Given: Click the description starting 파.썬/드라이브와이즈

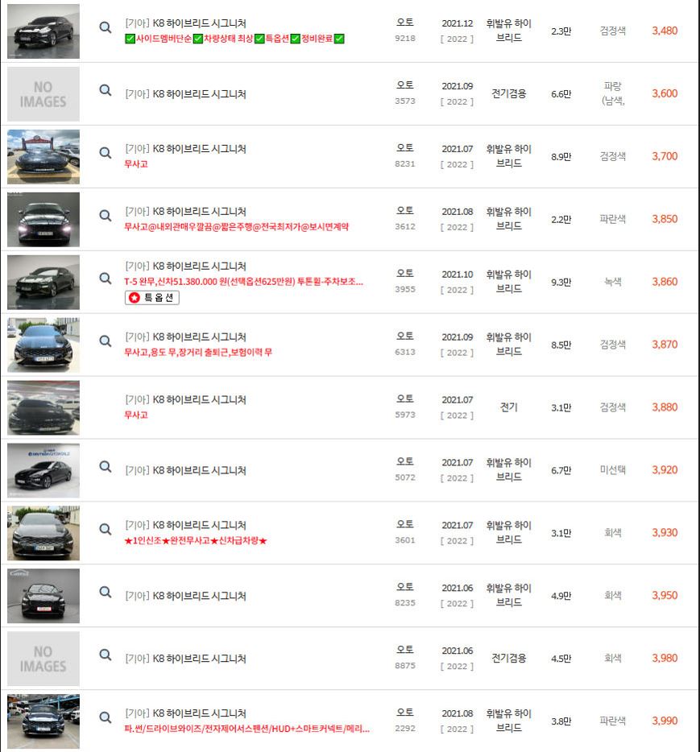Looking at the screenshot, I should 247,729.
